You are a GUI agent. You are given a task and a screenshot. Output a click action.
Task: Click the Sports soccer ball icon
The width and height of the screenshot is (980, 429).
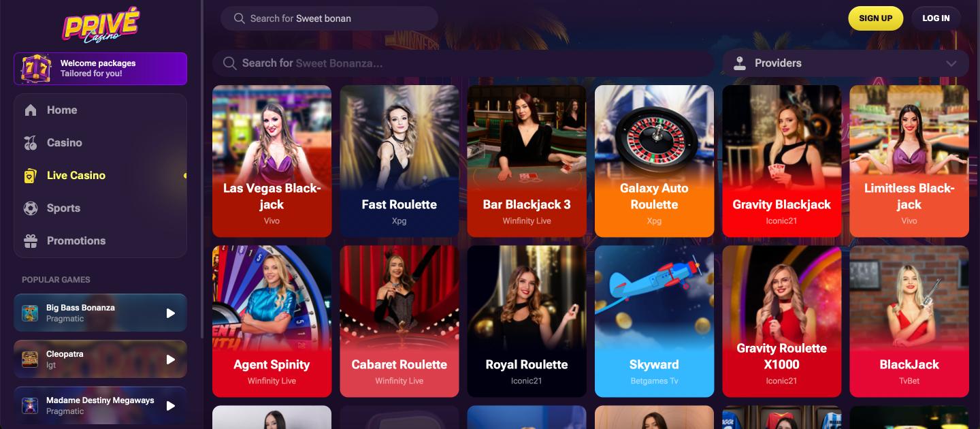(31, 208)
